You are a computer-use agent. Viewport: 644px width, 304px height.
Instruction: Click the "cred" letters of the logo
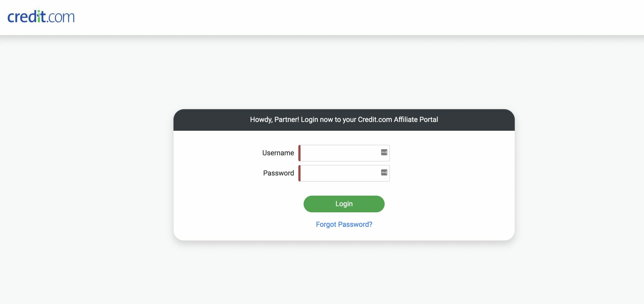(22, 17)
